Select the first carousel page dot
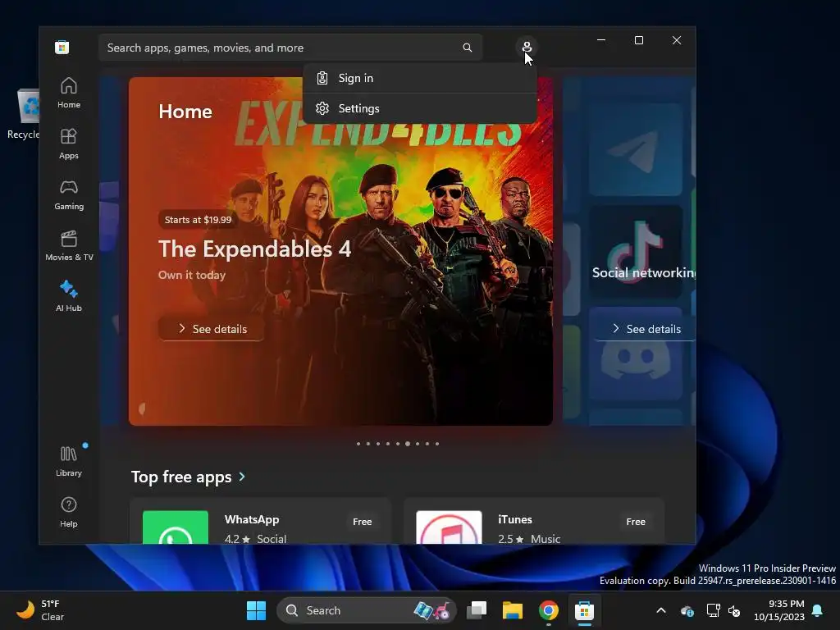The width and height of the screenshot is (840, 630). 358,444
